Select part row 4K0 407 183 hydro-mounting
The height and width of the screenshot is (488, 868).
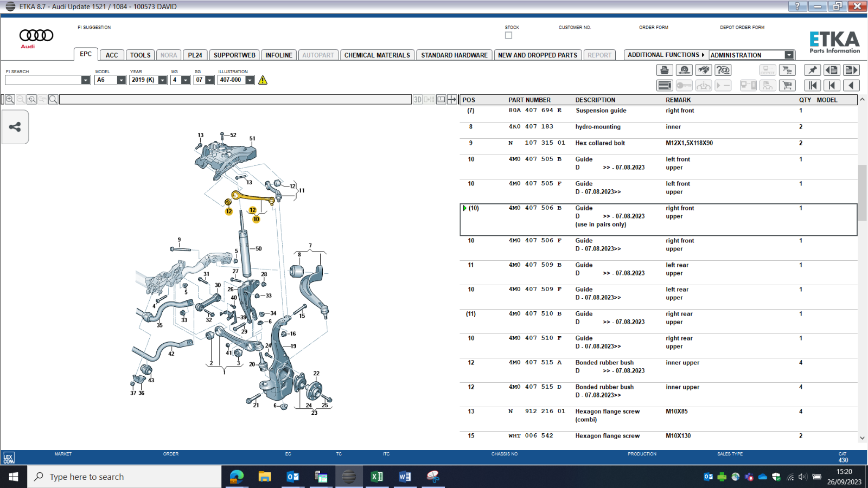pos(597,127)
